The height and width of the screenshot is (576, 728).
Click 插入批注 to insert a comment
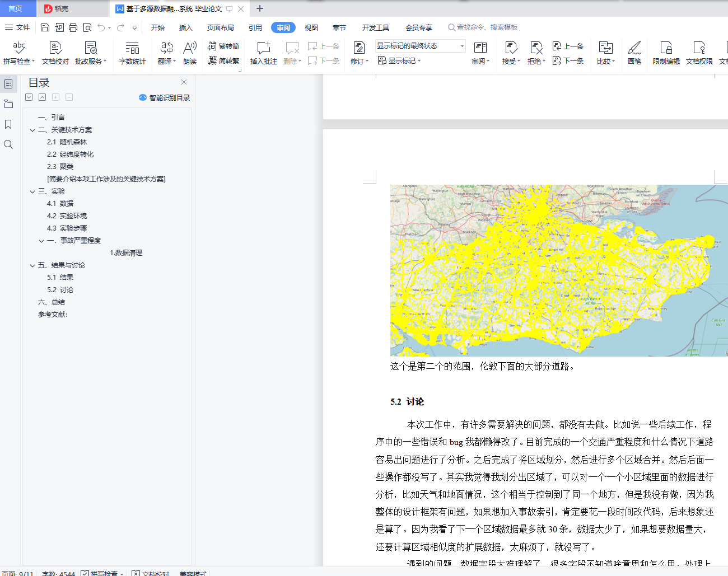(x=263, y=53)
